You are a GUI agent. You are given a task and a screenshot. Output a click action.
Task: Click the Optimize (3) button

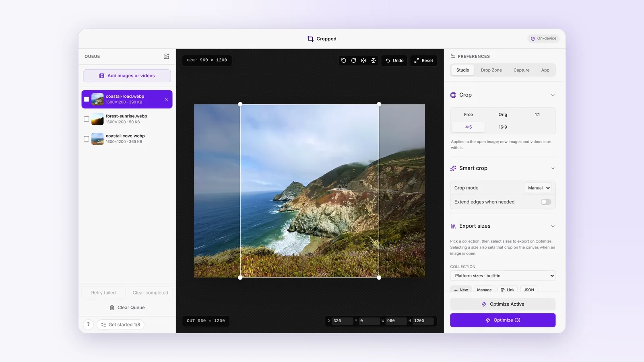tap(503, 320)
